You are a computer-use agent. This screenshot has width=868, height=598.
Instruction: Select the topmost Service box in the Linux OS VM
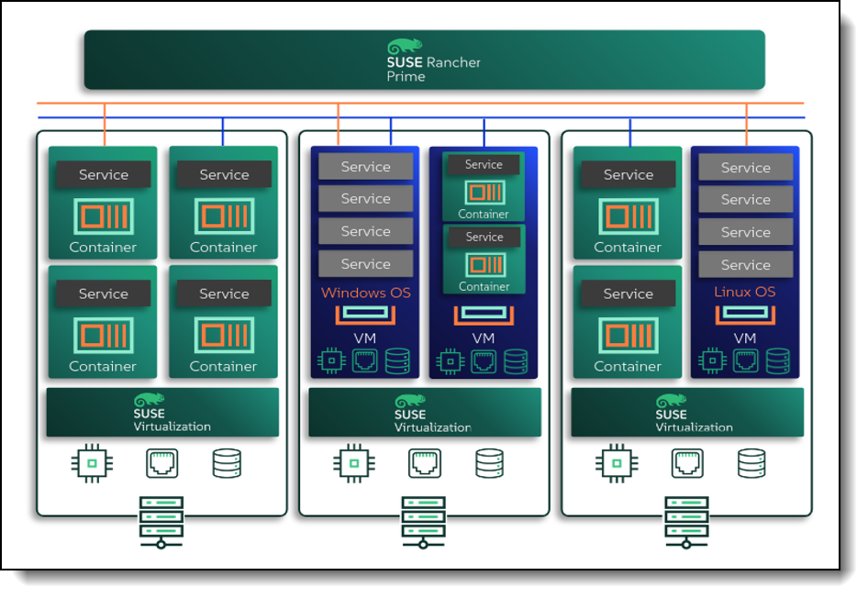click(x=746, y=168)
